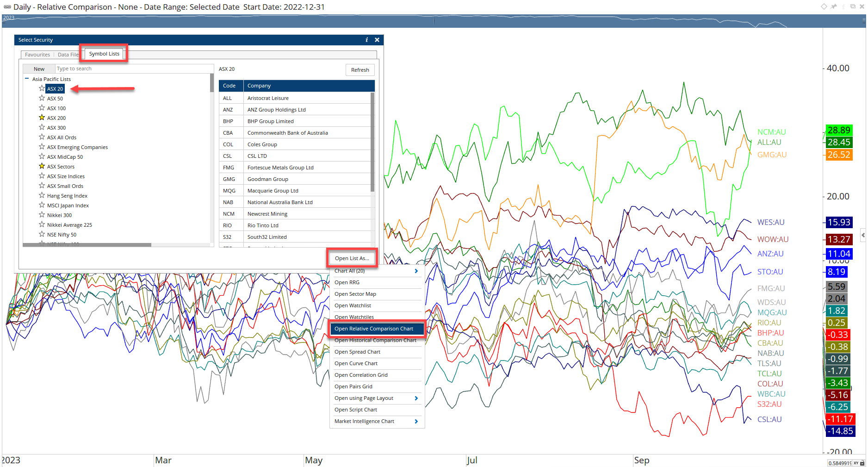Select BHP Group Limited row
The width and height of the screenshot is (868, 467).
(x=295, y=121)
